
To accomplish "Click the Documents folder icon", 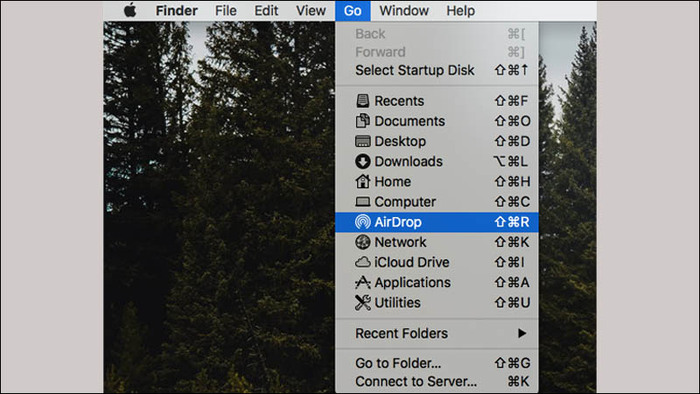I will 362,121.
